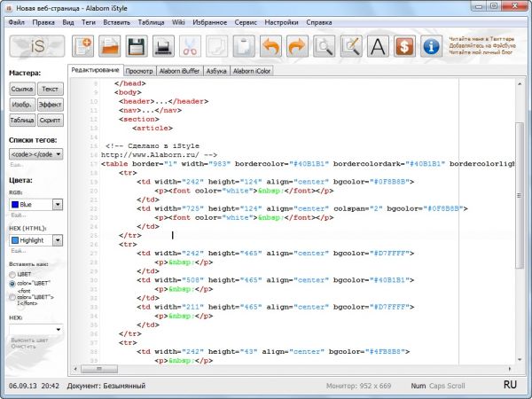
Task: Open the font tool with the letter A icon
Action: pyautogui.click(x=379, y=45)
